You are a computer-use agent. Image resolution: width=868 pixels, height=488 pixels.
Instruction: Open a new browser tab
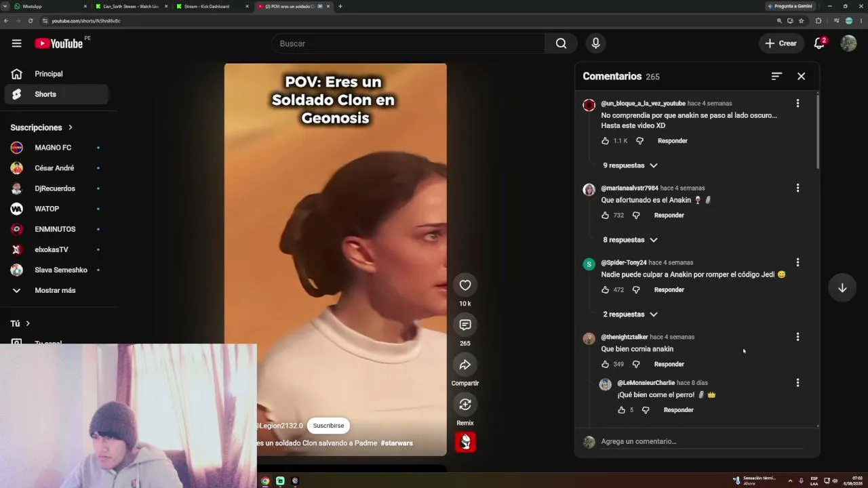[x=340, y=6]
